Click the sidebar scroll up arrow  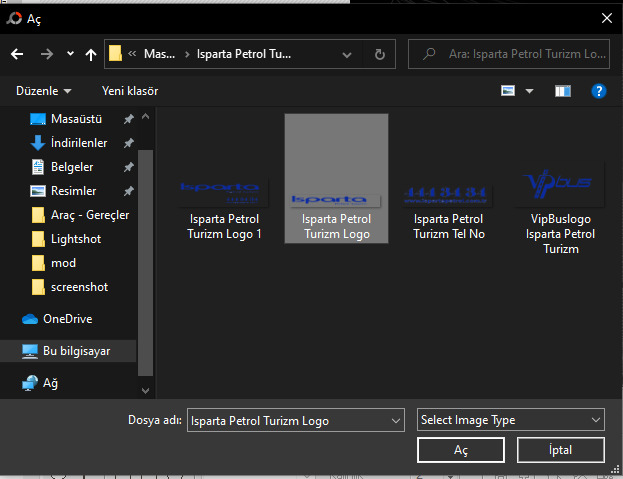pos(145,116)
